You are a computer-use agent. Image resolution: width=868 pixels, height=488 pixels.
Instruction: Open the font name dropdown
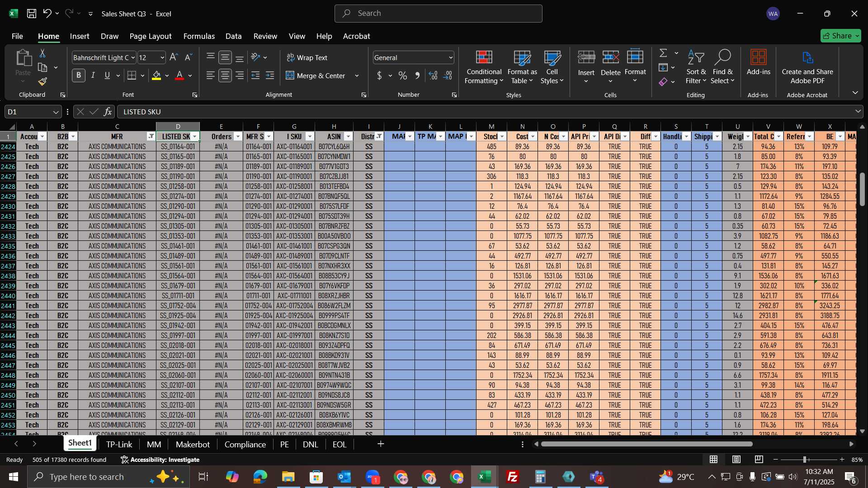(x=133, y=57)
